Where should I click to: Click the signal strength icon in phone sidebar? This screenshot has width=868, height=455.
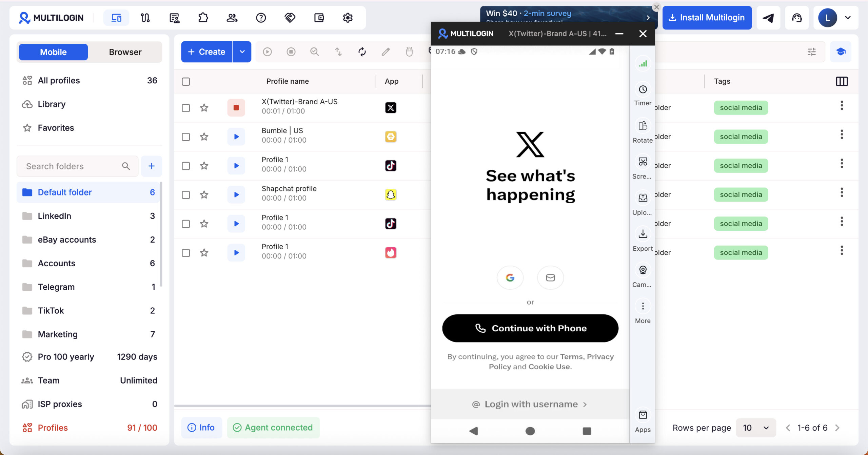(x=643, y=64)
